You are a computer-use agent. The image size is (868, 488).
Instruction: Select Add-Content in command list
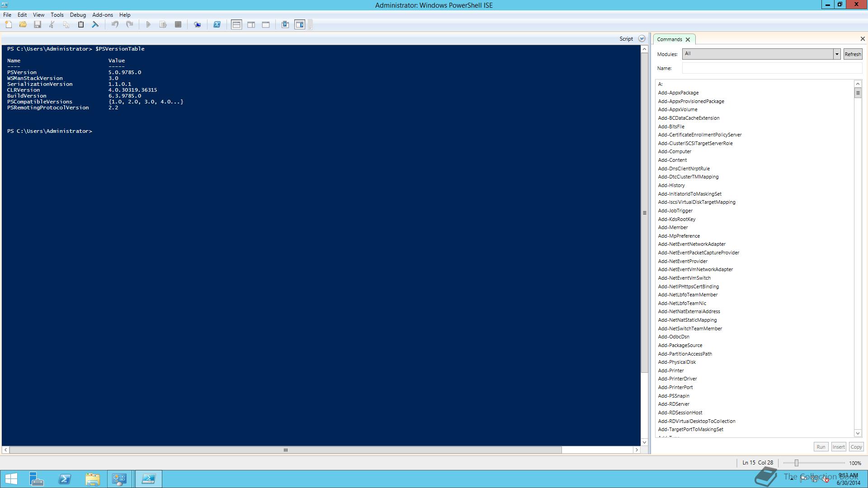[672, 160]
